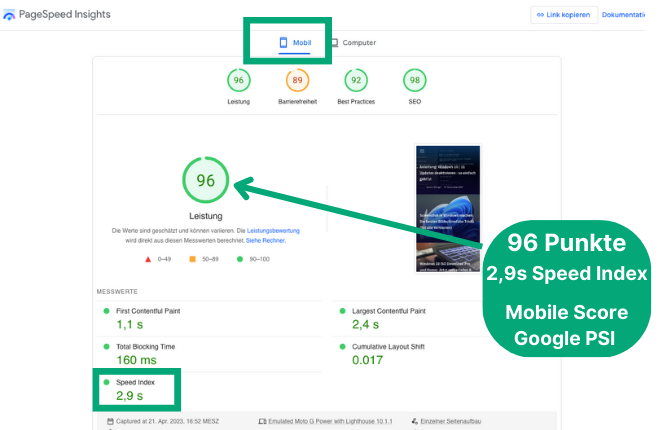This screenshot has width=664, height=430.
Task: Click Emulated Moto G Power with Lighthouse text
Action: (x=330, y=421)
